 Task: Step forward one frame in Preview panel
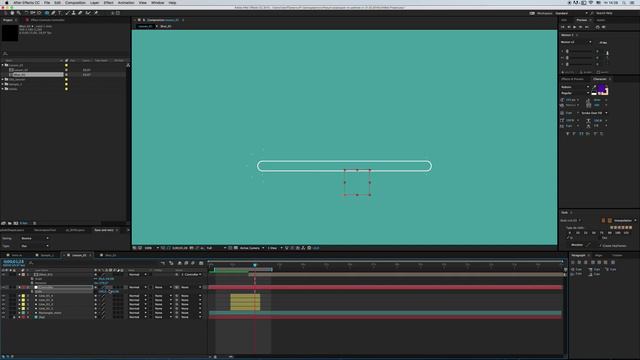(580, 27)
